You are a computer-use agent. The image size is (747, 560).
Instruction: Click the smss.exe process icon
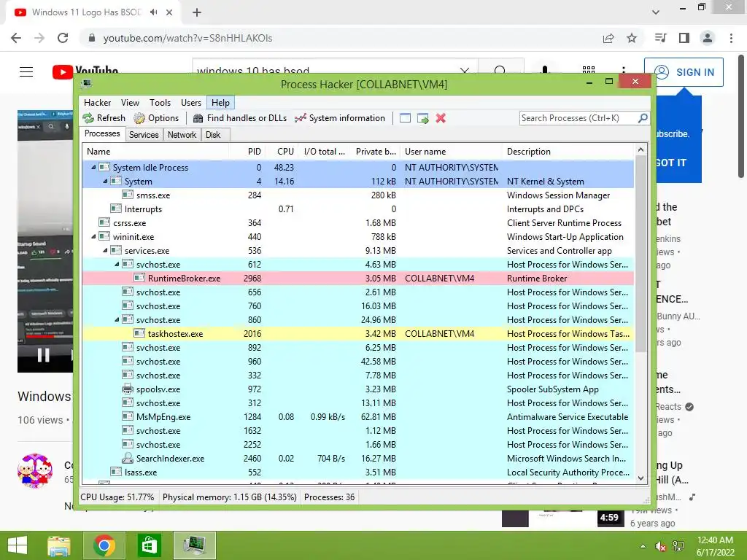pyautogui.click(x=128, y=195)
